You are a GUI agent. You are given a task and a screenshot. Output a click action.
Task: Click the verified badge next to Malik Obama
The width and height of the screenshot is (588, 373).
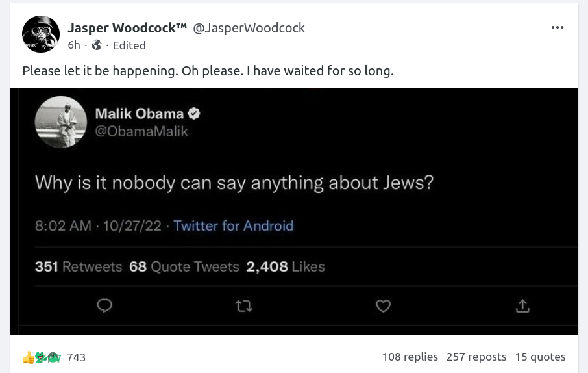193,114
